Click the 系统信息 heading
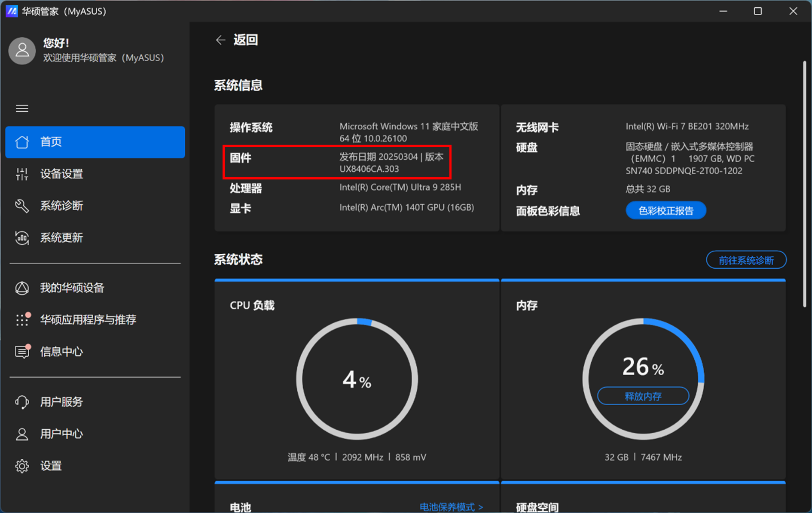 coord(238,85)
